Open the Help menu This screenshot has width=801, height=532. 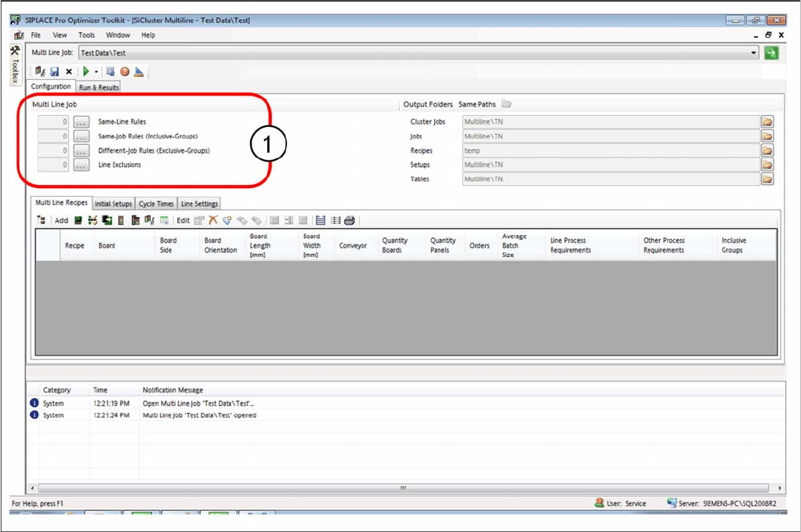pos(148,35)
